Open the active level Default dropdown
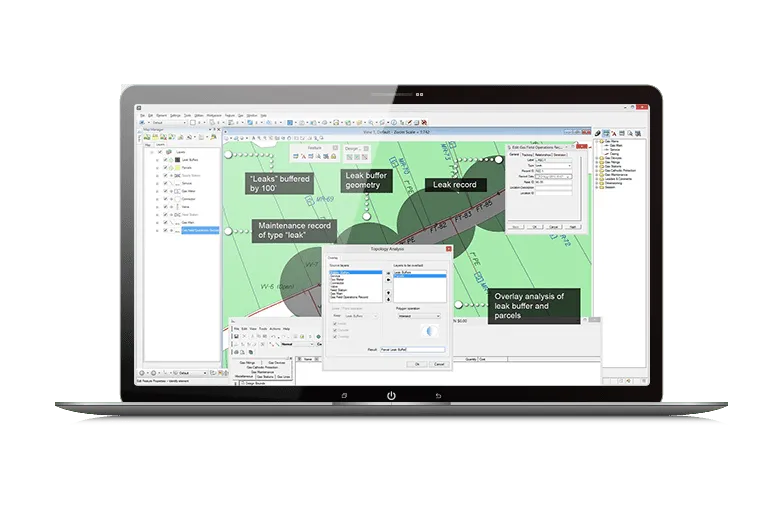782x508 pixels. [x=169, y=122]
